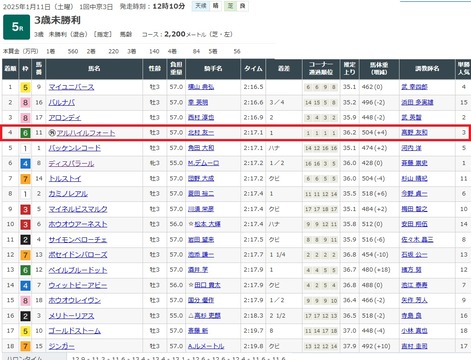Click the 天候 weather label badge

pyautogui.click(x=201, y=6)
